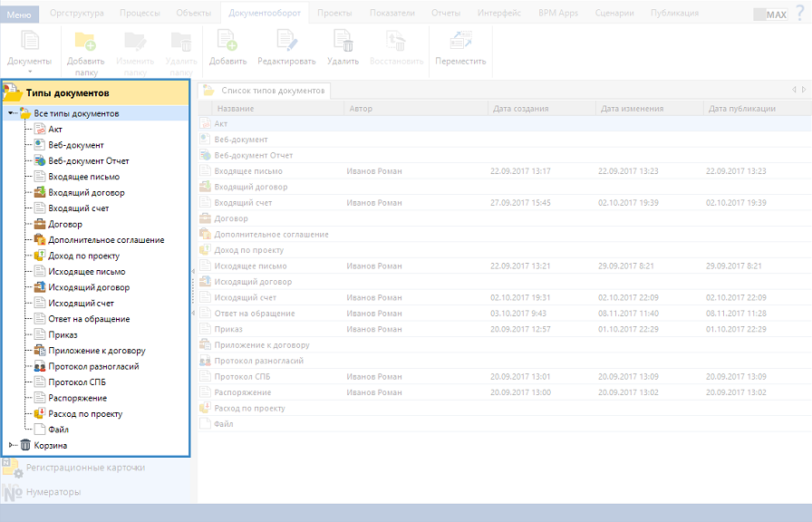
Task: Click the Редактировать toolbar icon
Action: pyautogui.click(x=286, y=42)
